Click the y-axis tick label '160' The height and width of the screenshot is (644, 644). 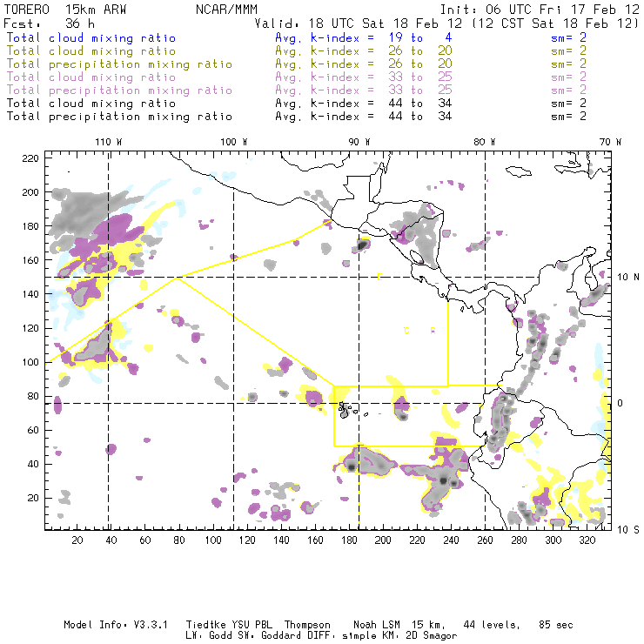click(30, 260)
